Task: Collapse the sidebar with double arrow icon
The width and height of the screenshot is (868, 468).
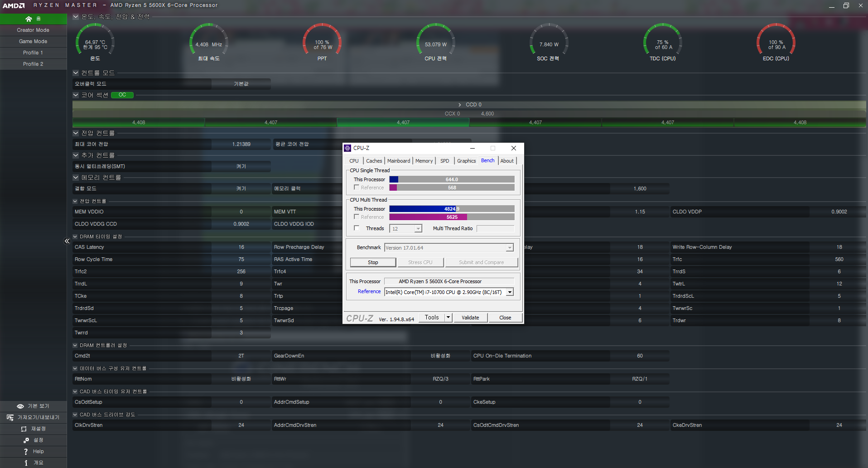Action: 67,241
